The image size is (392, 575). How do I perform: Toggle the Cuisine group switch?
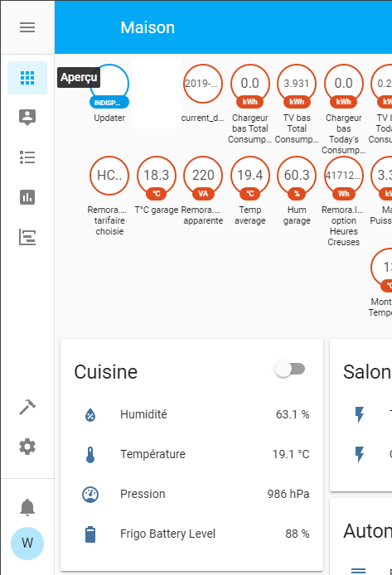(290, 370)
